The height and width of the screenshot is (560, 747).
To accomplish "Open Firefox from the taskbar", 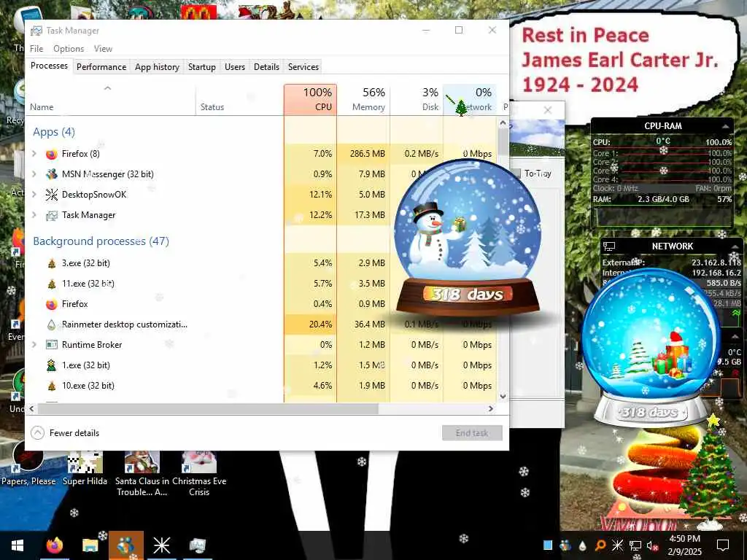I will tap(54, 545).
